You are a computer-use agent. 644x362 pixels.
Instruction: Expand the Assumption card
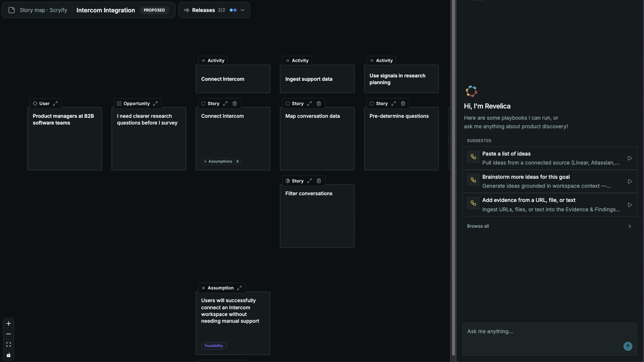239,288
